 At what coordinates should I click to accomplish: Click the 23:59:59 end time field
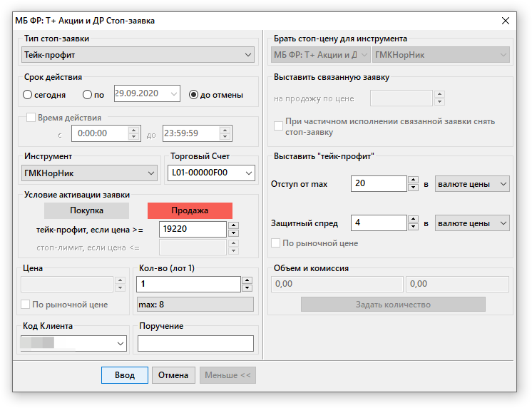click(x=191, y=133)
